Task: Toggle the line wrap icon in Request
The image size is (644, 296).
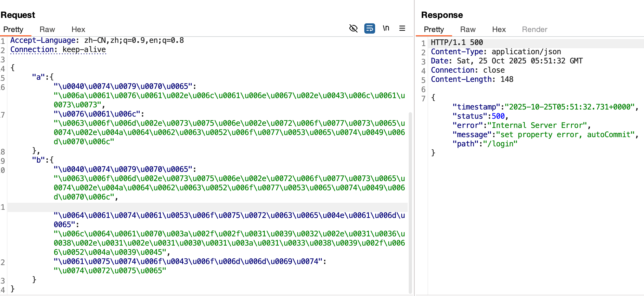Action: point(369,28)
